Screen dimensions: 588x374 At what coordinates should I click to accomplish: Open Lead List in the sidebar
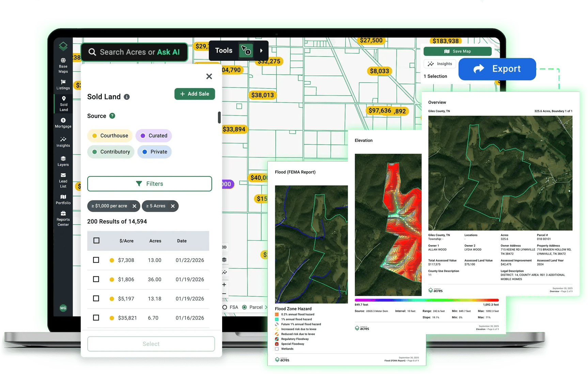pos(63,180)
